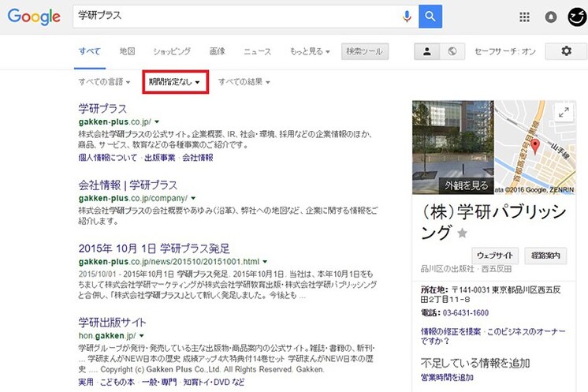The width and height of the screenshot is (588, 392).
Task: Expand arrow next to gakken-plus.co.jp/ URL
Action: (157, 122)
